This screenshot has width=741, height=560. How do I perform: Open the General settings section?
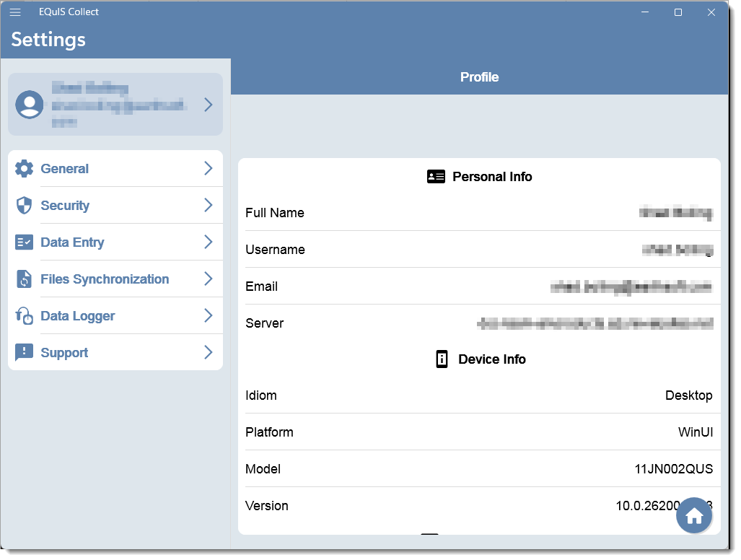[x=115, y=168]
